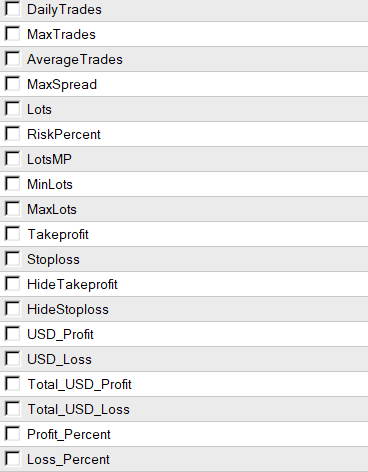Check the AverageTrades parameter box

click(x=13, y=59)
